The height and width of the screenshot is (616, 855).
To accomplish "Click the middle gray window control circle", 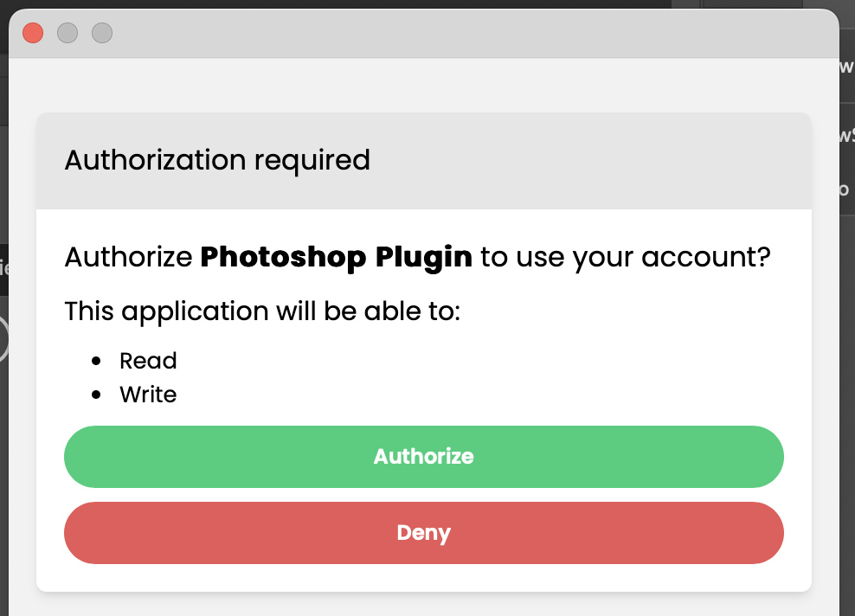I will click(67, 33).
